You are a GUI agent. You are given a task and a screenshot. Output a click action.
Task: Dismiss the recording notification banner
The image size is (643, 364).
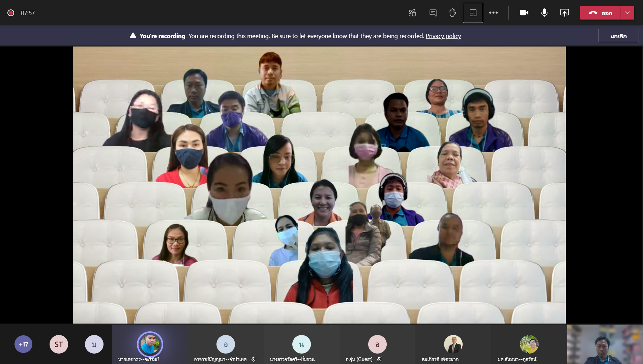click(x=618, y=36)
